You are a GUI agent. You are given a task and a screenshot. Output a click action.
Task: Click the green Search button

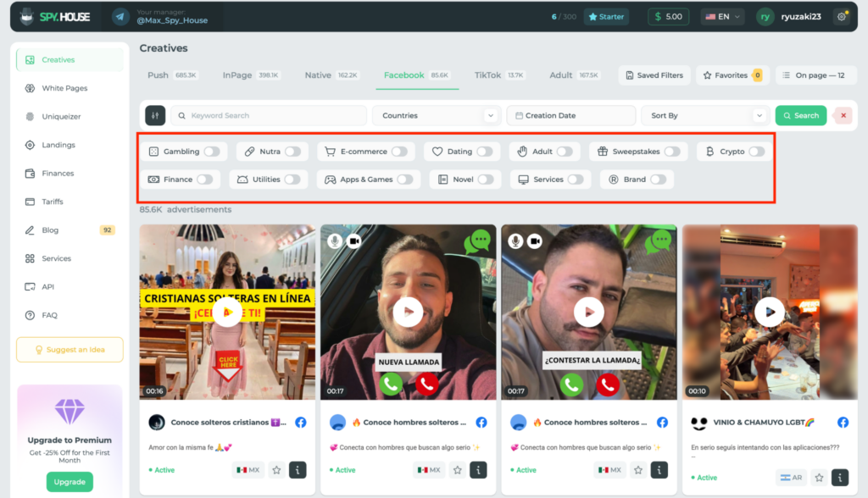(x=801, y=116)
